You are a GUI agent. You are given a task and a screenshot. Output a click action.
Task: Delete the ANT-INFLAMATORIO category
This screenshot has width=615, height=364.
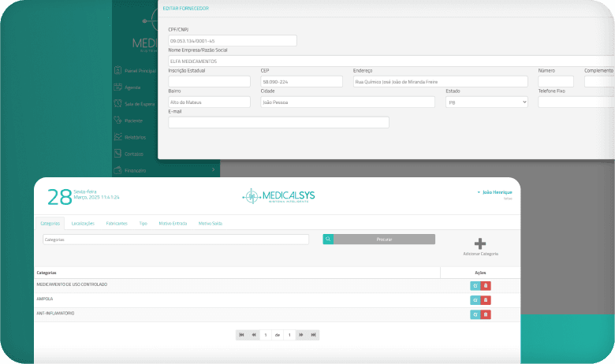pos(486,314)
